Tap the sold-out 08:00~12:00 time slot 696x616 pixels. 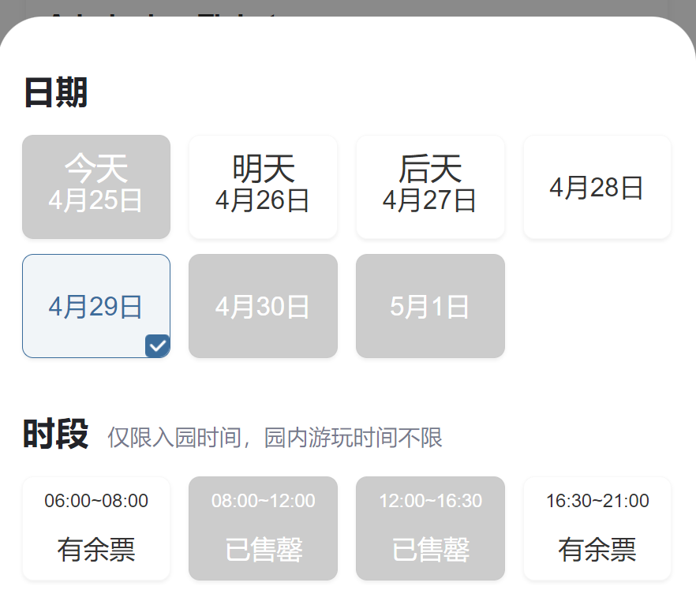click(x=263, y=528)
